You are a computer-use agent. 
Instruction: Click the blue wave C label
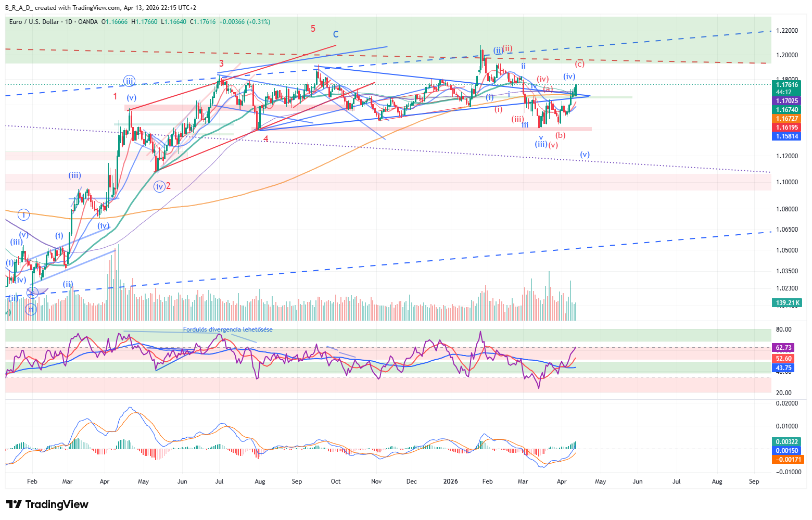click(336, 34)
